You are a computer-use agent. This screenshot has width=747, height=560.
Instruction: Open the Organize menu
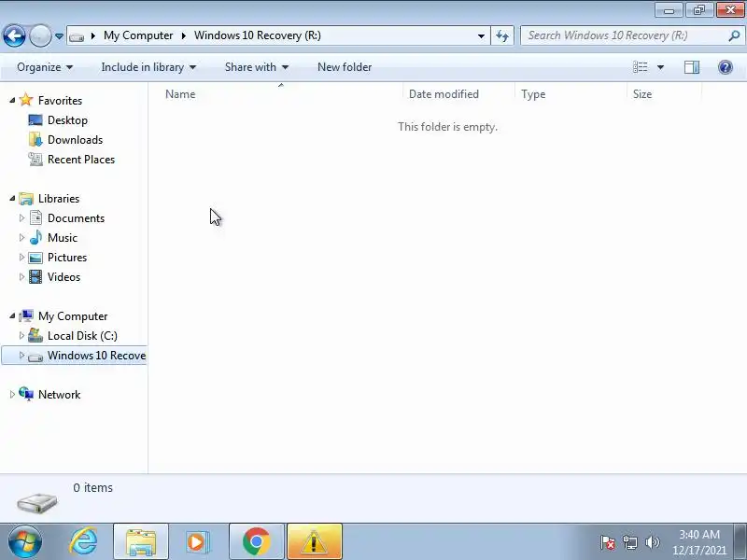pos(45,67)
